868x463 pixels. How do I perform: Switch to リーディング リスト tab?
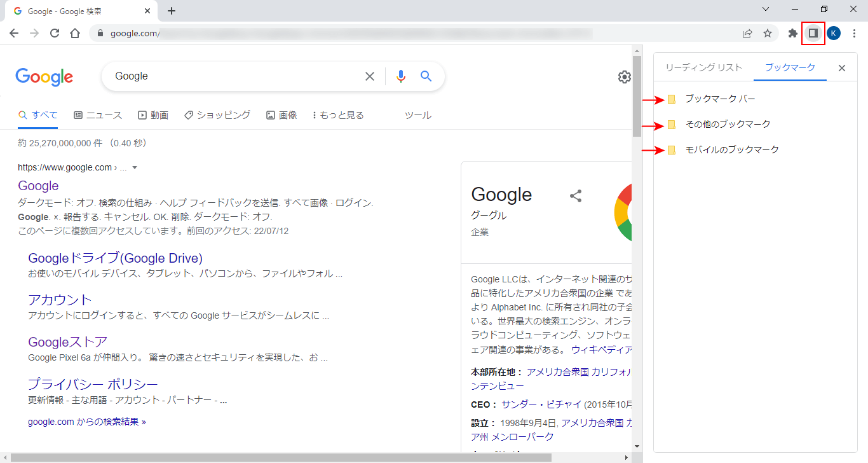point(703,67)
